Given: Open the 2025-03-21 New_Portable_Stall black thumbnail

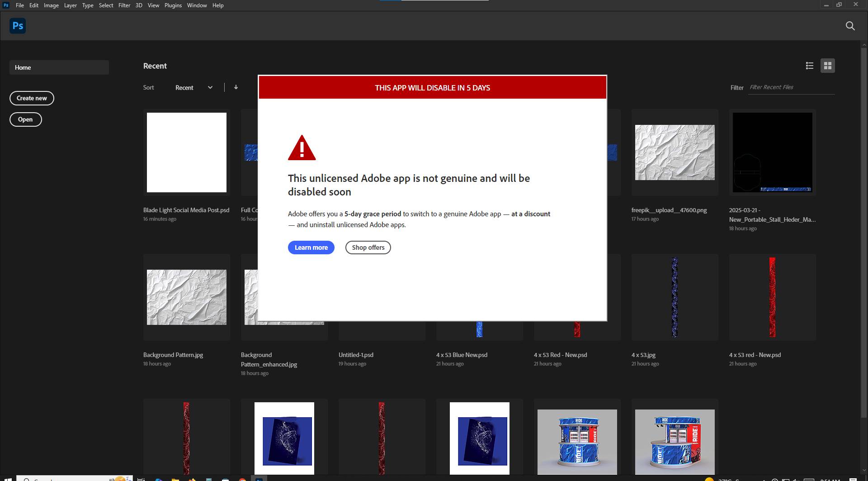Looking at the screenshot, I should tap(772, 152).
